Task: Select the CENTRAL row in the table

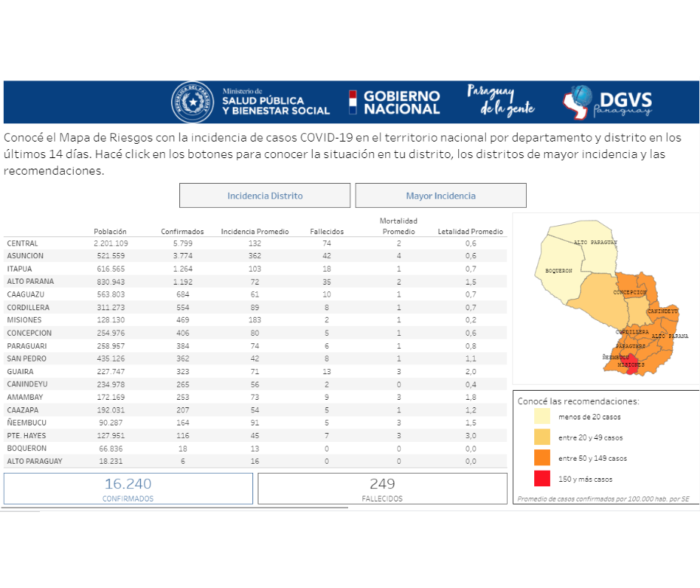Action: click(23, 243)
